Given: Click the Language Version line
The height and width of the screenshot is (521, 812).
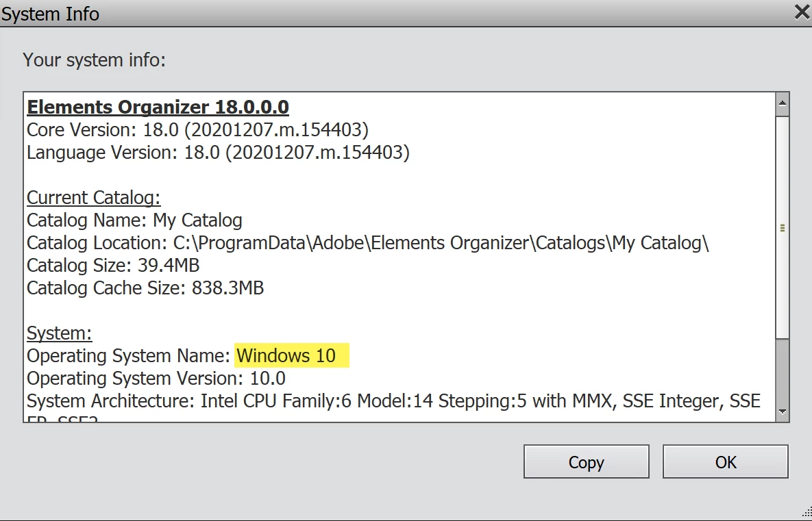Looking at the screenshot, I should click(x=218, y=153).
